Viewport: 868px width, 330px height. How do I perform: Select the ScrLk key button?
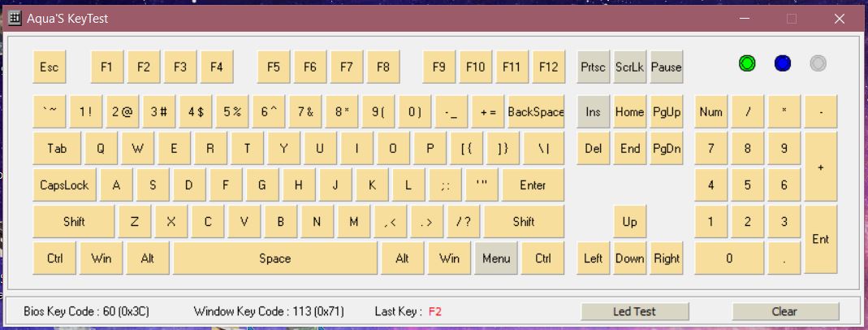(x=630, y=67)
